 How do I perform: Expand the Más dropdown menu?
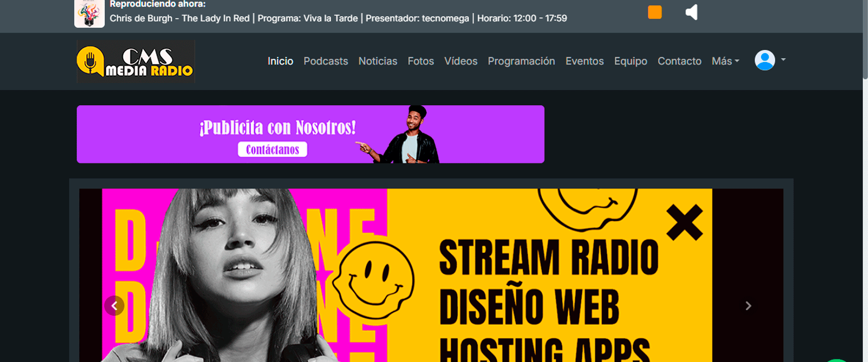pos(725,61)
